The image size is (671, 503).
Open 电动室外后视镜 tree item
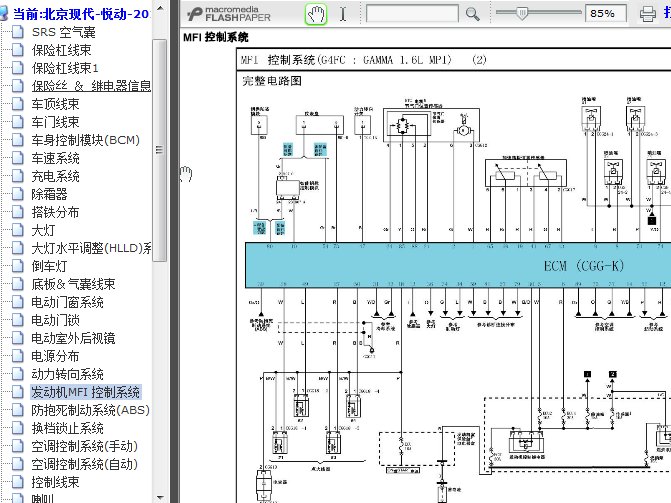[73, 338]
